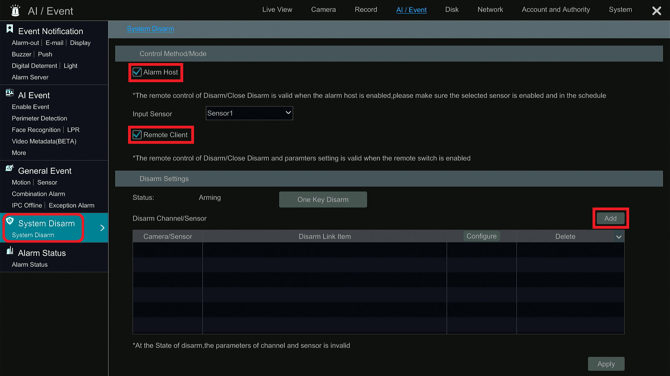Uncheck the Remote Client checkbox
This screenshot has width=670, height=376.
point(137,135)
